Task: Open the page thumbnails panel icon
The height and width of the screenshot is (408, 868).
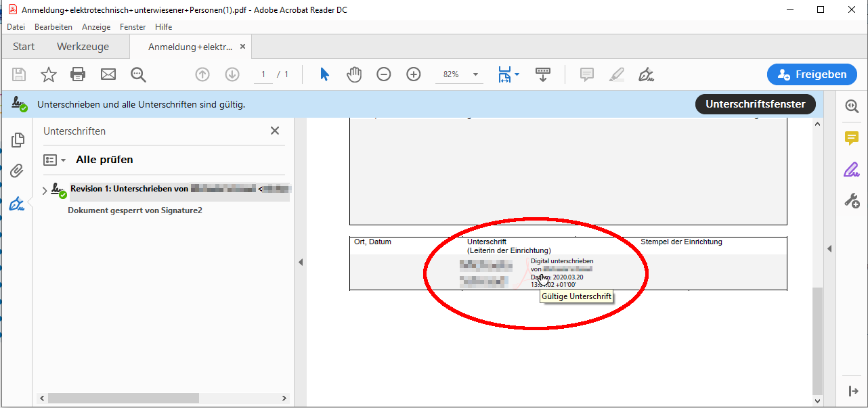Action: tap(18, 140)
